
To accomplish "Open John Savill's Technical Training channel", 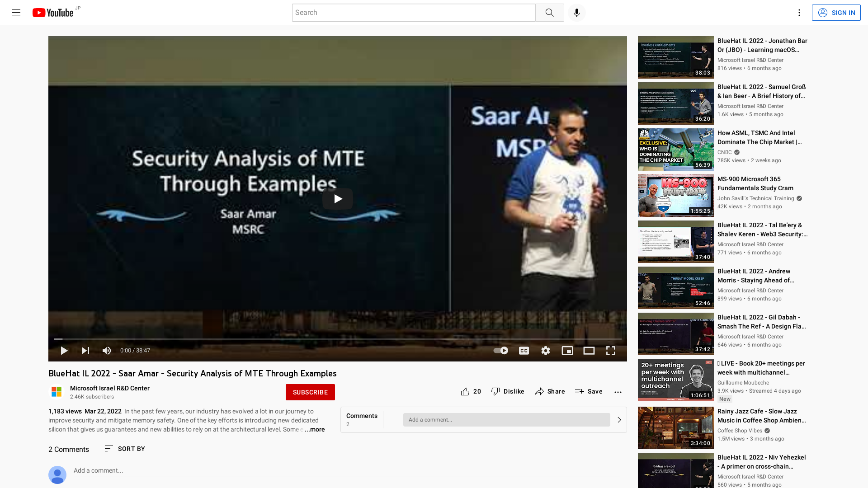I will click(755, 198).
